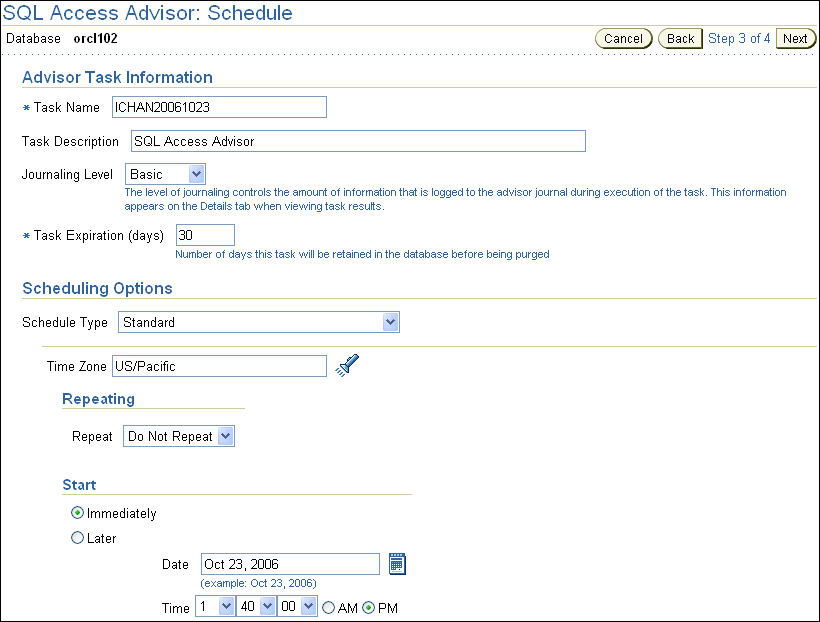The width and height of the screenshot is (820, 622).
Task: Expand the Journaling Level dropdown
Action: point(165,174)
